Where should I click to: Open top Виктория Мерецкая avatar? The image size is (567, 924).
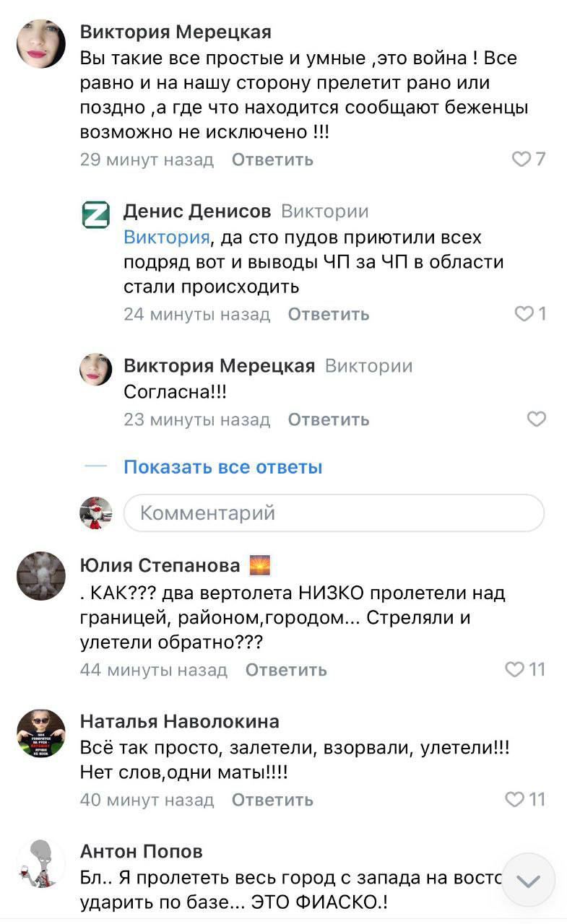coord(41,43)
